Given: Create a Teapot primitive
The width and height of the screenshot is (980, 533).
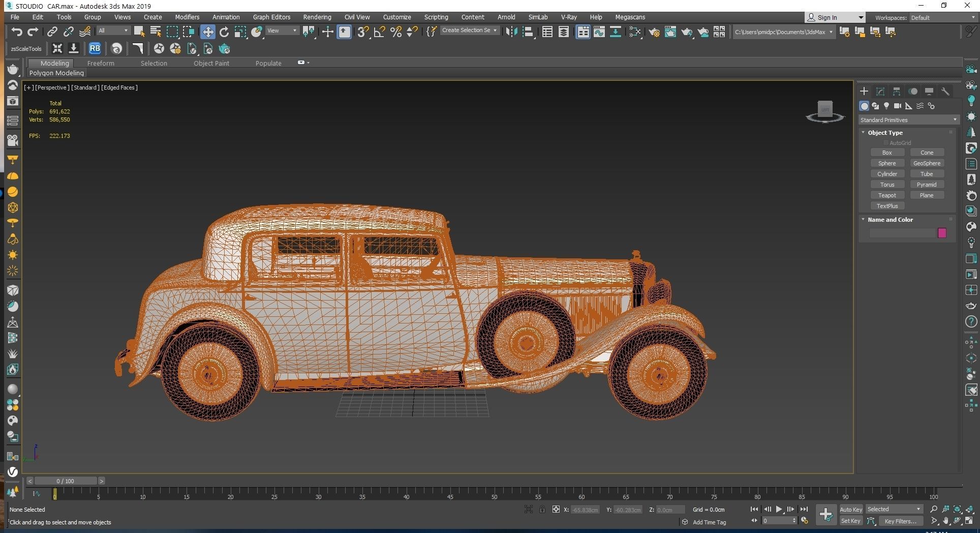Looking at the screenshot, I should click(x=887, y=195).
